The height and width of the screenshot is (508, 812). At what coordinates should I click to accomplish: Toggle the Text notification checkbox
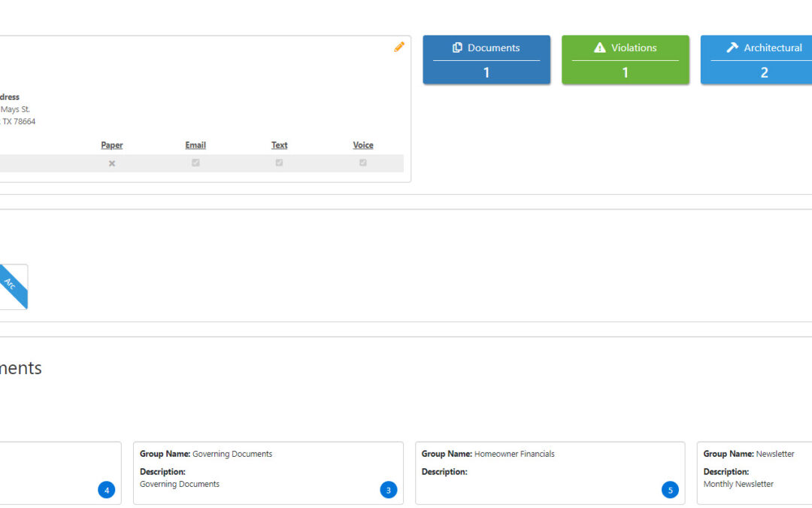click(279, 163)
